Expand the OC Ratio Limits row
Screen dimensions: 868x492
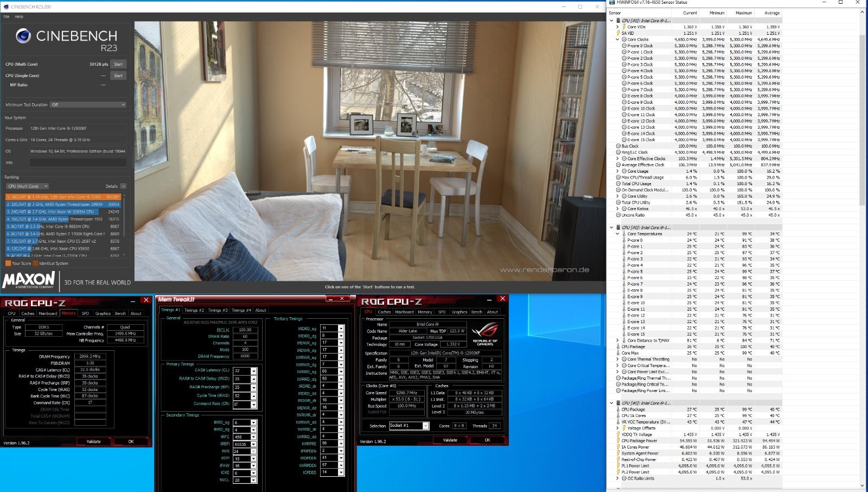[x=617, y=478]
